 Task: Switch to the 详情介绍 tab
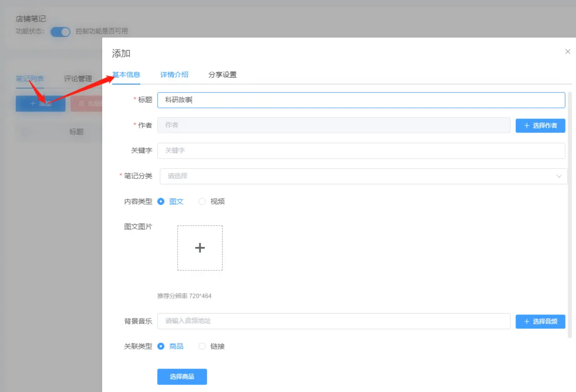(x=174, y=75)
